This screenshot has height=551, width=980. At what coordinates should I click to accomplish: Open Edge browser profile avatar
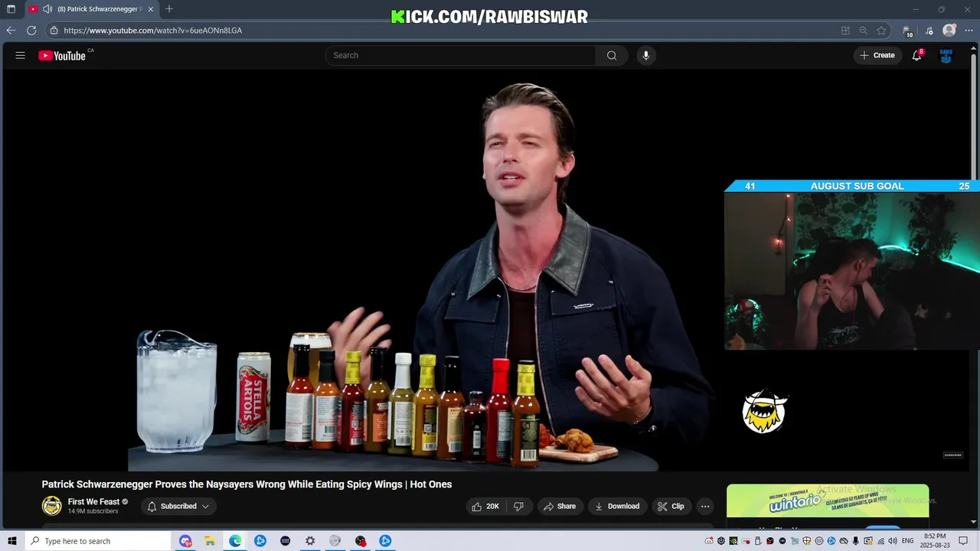949,31
